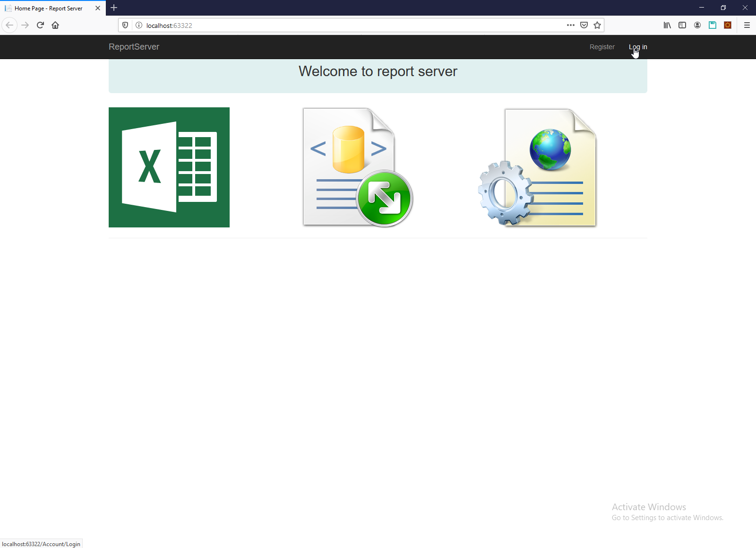756x548 pixels.
Task: Click the browser forward arrow
Action: click(26, 25)
